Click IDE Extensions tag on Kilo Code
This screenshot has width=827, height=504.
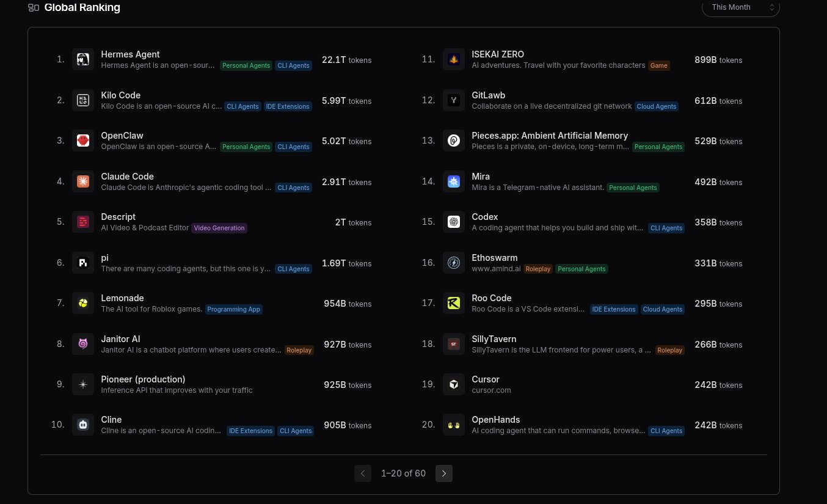(x=287, y=106)
